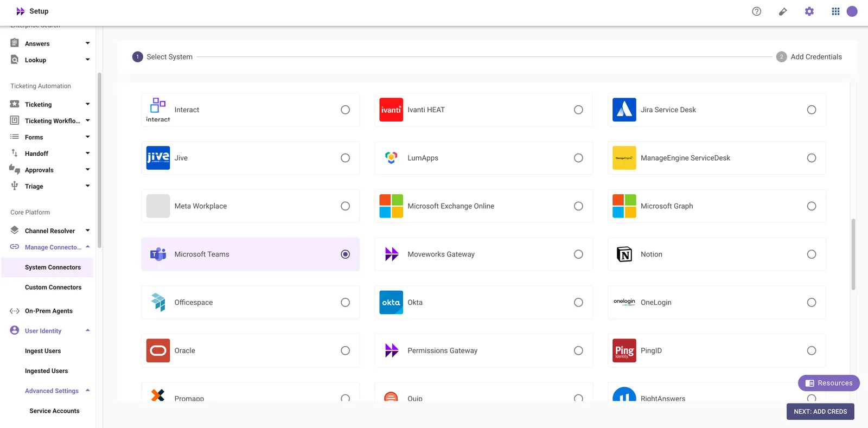Click the Officespace logo icon

click(158, 303)
